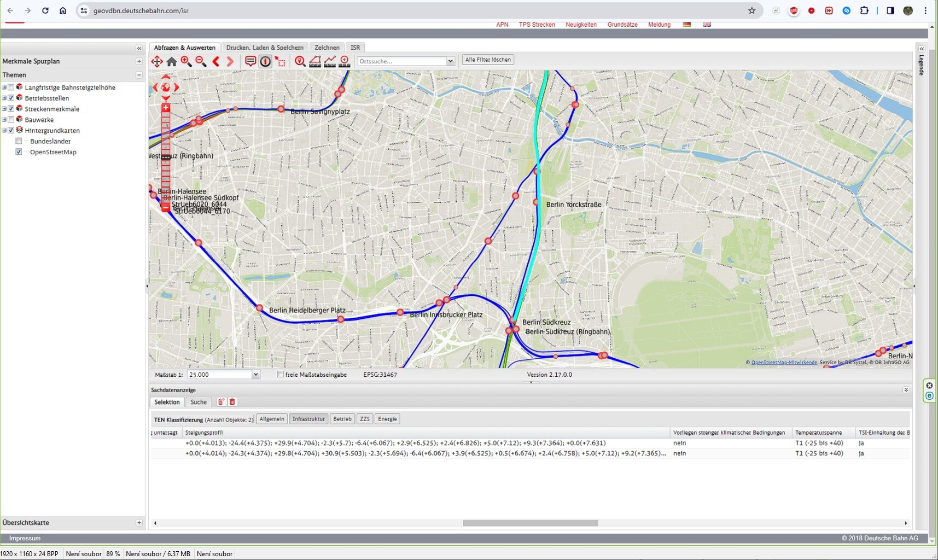Collapse the Sachdatenanzeige panel

pyautogui.click(x=906, y=390)
